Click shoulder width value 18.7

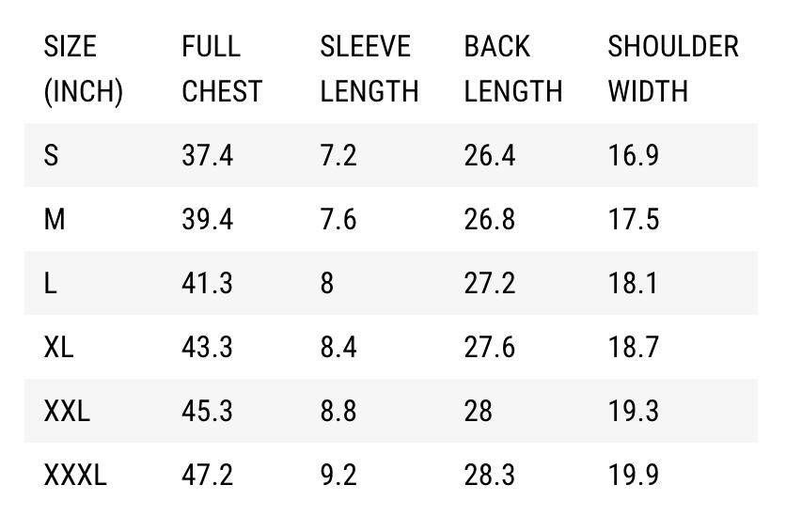point(634,347)
